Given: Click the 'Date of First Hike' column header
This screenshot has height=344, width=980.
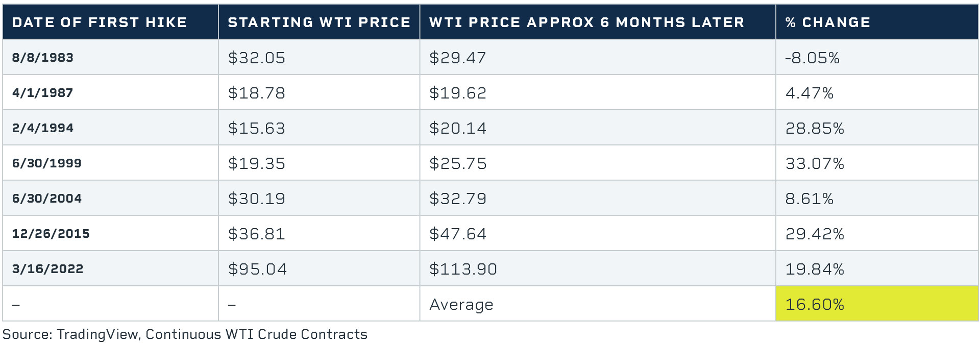Looking at the screenshot, I should [x=100, y=22].
